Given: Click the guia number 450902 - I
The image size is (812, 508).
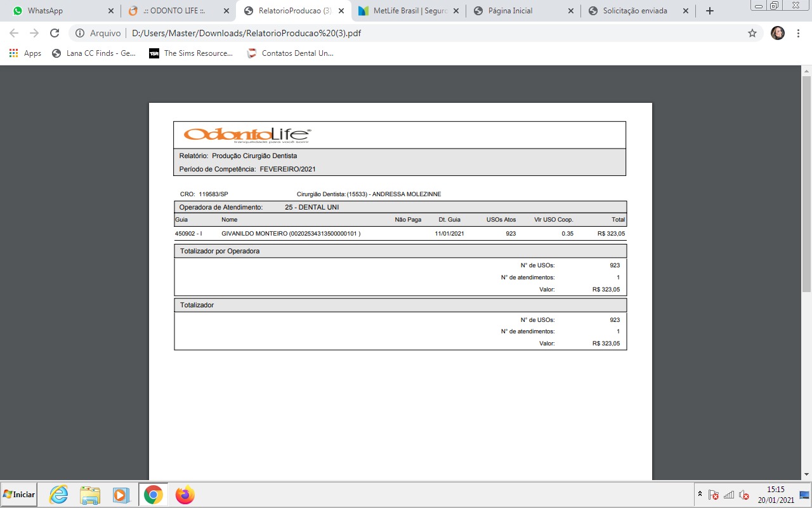Looking at the screenshot, I should [x=188, y=234].
